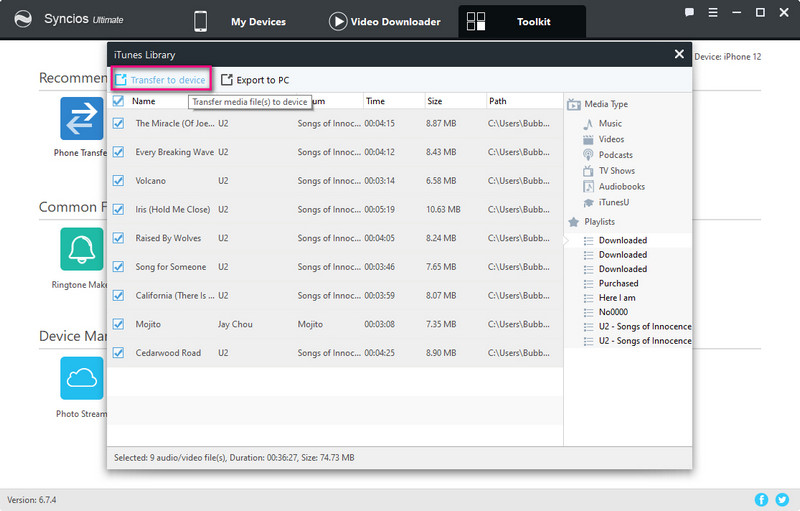Open the Video Downloader tab

[x=395, y=21]
